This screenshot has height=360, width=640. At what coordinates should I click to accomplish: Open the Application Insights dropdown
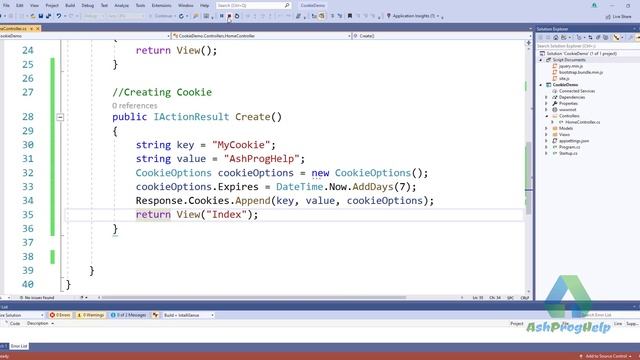[413, 16]
